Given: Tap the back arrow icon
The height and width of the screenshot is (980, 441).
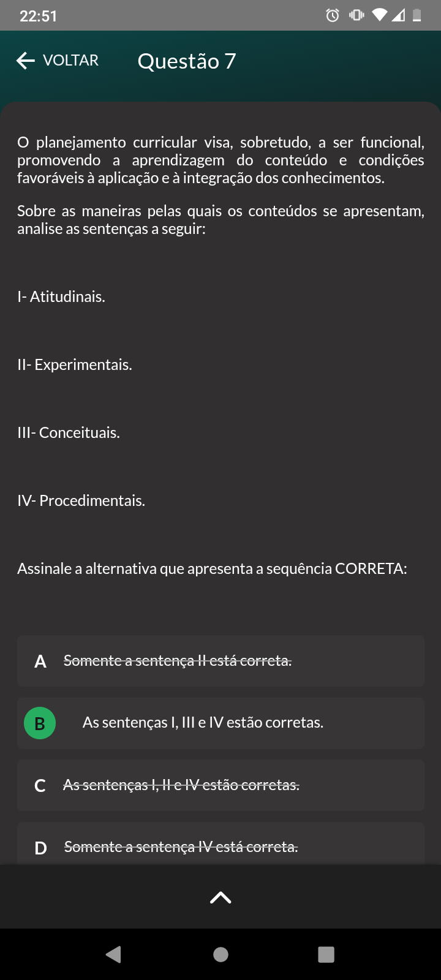Looking at the screenshot, I should coord(25,61).
